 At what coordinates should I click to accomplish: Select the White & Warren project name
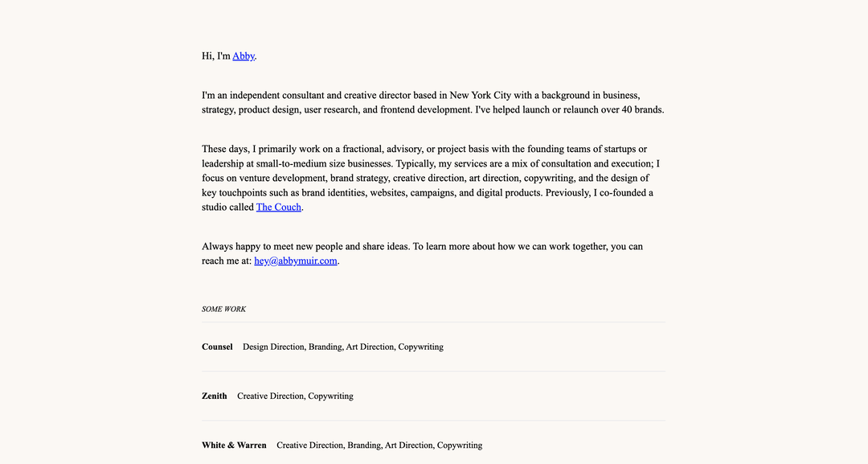[234, 446]
